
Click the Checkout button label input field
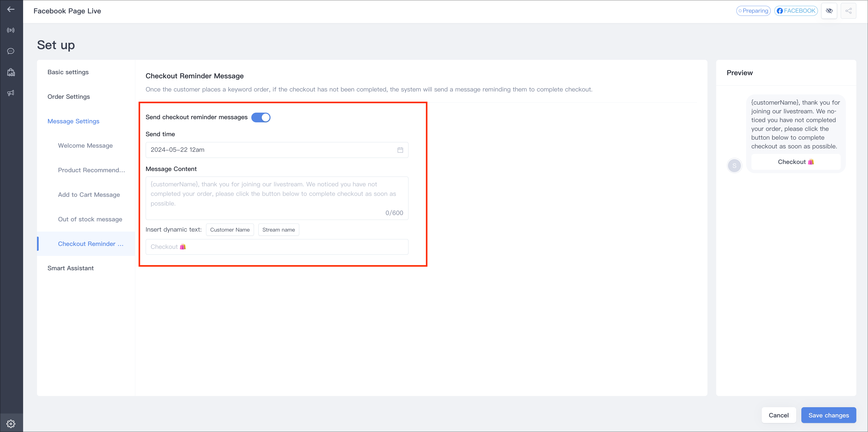[277, 247]
